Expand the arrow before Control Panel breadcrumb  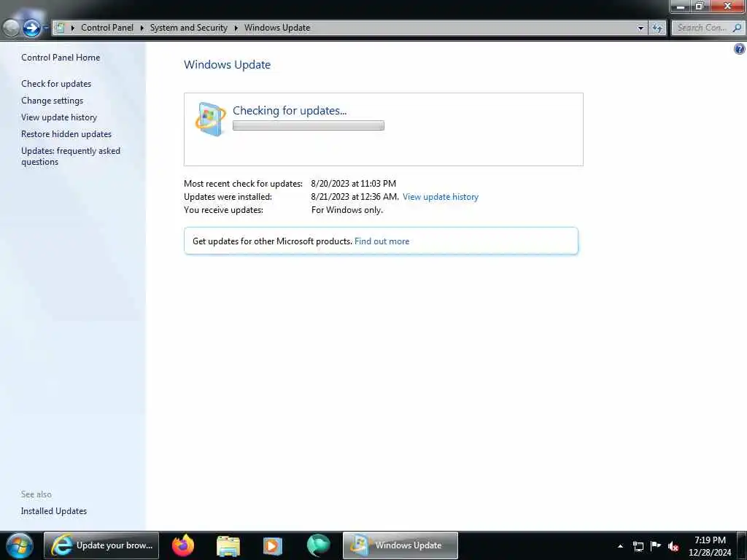point(72,28)
